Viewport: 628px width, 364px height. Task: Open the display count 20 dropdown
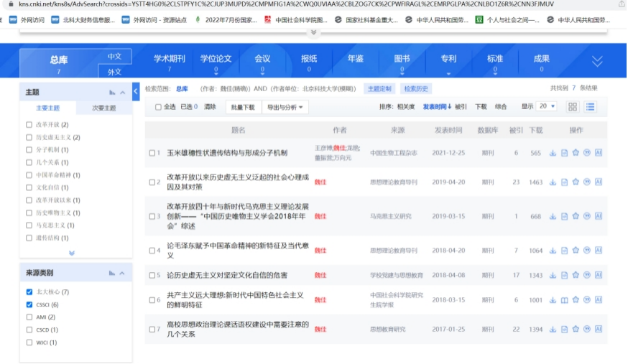[x=547, y=106]
